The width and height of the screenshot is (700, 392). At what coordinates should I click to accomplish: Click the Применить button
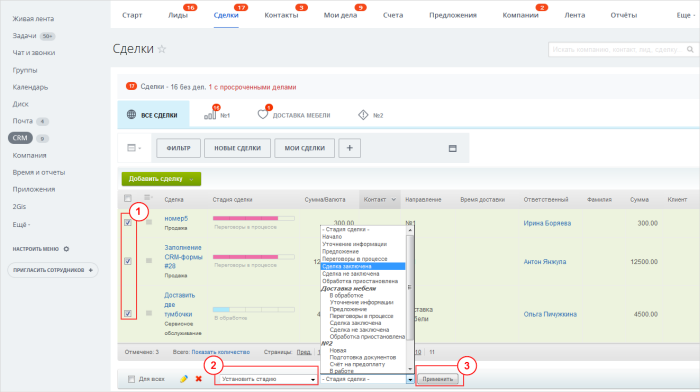pyautogui.click(x=438, y=379)
